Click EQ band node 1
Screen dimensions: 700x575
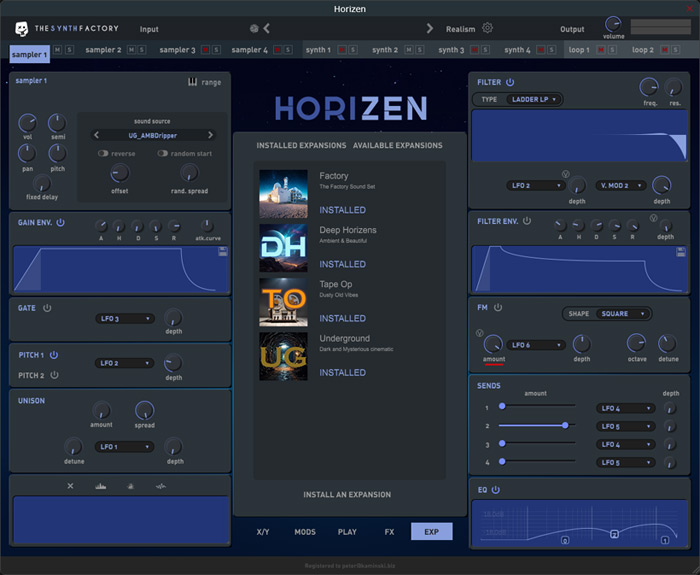(x=665, y=540)
